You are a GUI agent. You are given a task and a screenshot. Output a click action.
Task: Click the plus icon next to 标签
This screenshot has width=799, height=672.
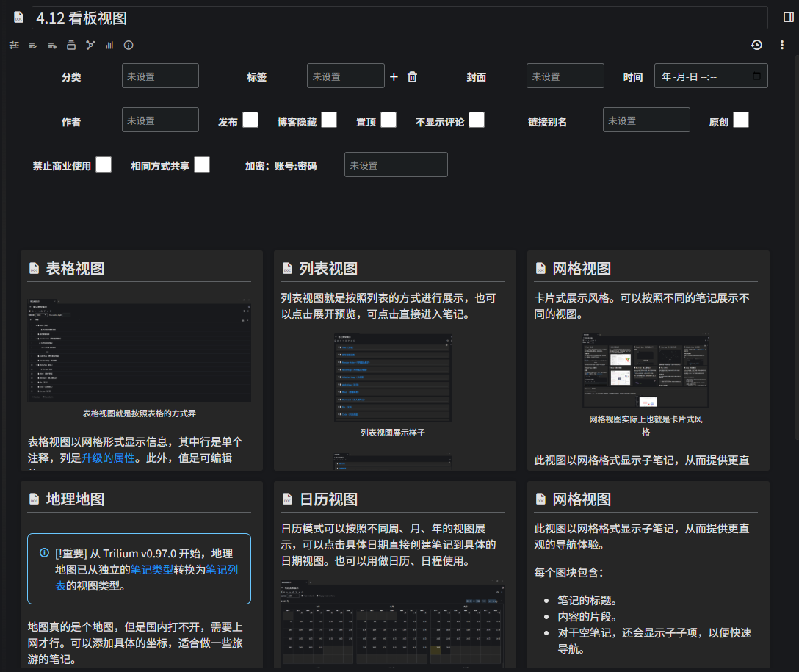click(394, 76)
